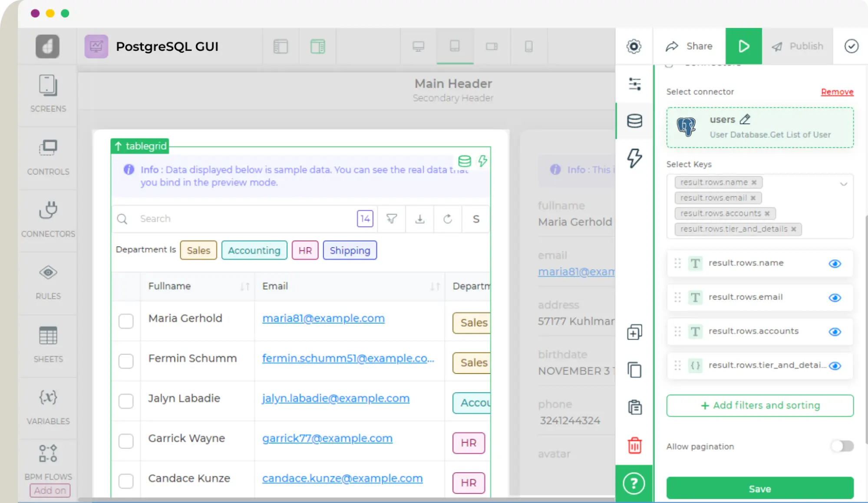Image resolution: width=868 pixels, height=503 pixels.
Task: Open the Controls panel
Action: tap(48, 156)
